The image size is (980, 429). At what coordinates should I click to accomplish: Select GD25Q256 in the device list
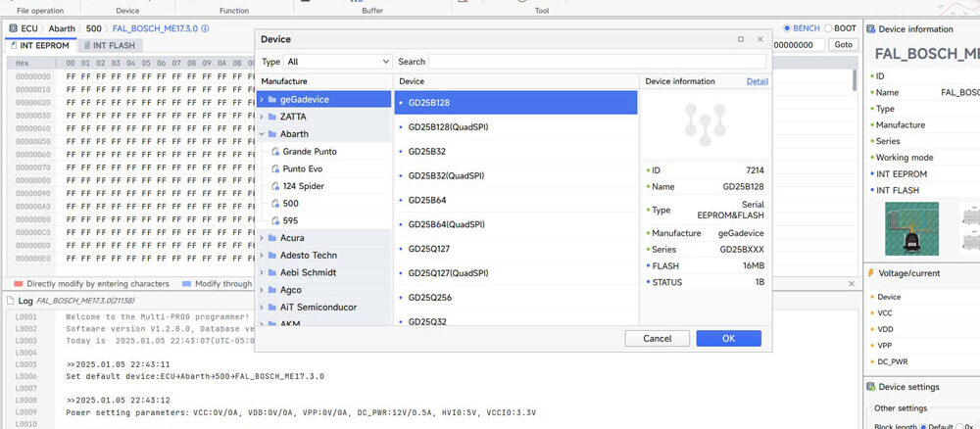515,297
